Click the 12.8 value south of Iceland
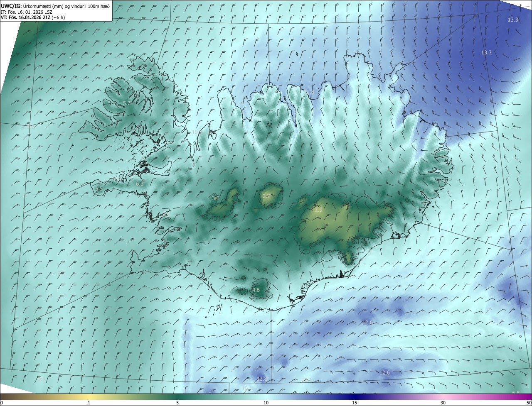The width and height of the screenshot is (532, 406). (261, 379)
